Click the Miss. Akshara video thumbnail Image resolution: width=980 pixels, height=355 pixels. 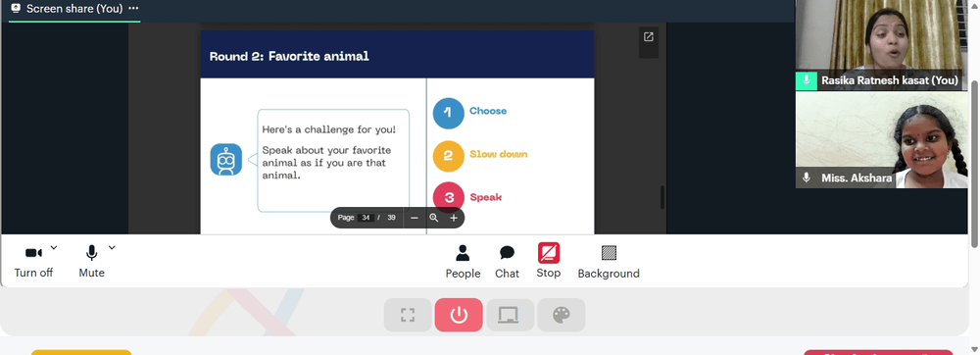(881, 140)
